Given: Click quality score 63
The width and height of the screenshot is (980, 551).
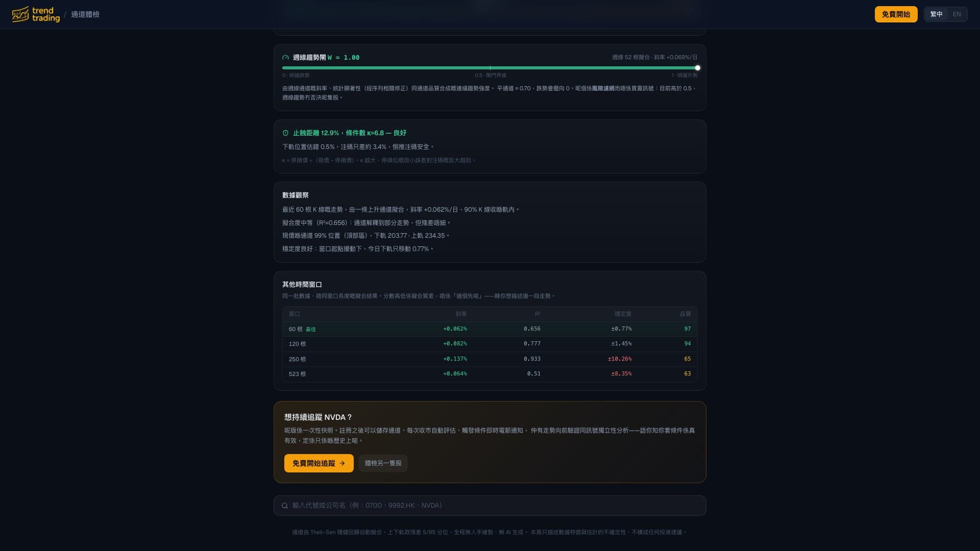Looking at the screenshot, I should coord(688,374).
